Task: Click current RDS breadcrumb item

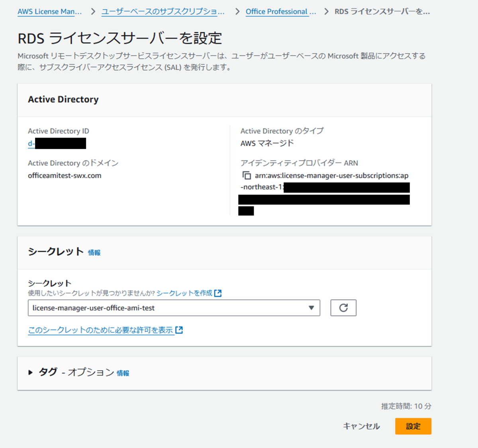Action: [382, 12]
